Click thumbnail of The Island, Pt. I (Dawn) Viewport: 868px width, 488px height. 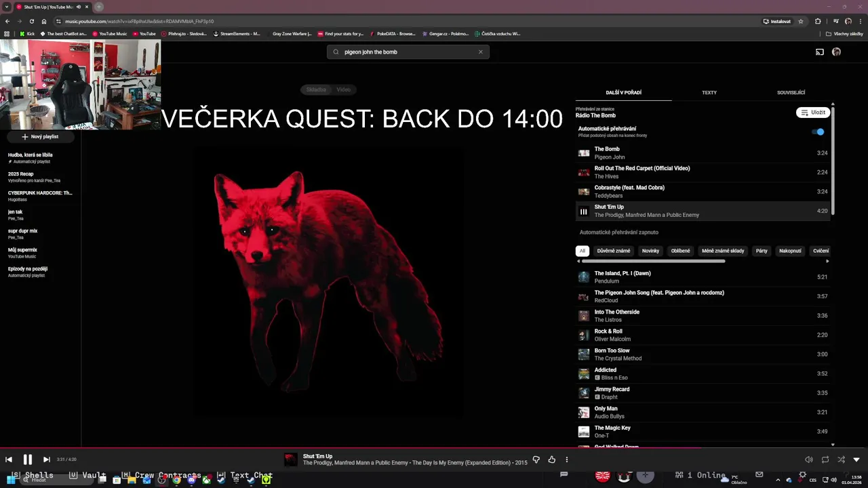(x=583, y=277)
